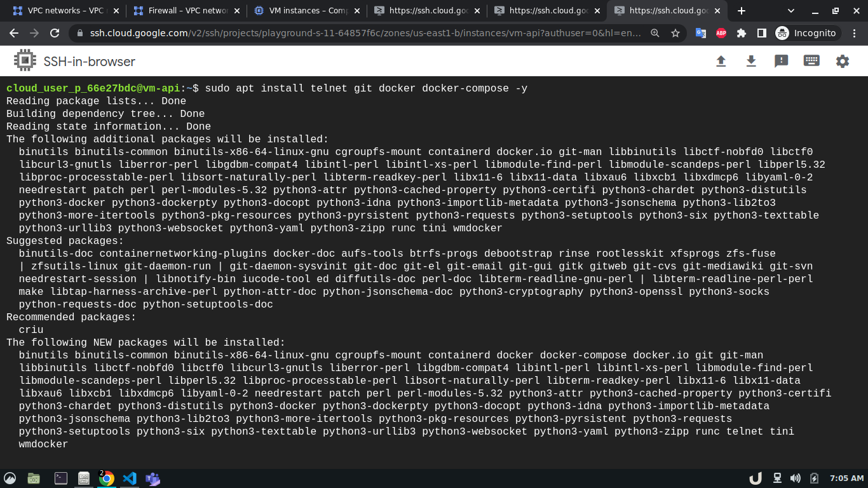Screen dimensions: 868x488
Task: Go back with the browser back arrow
Action: point(14,33)
